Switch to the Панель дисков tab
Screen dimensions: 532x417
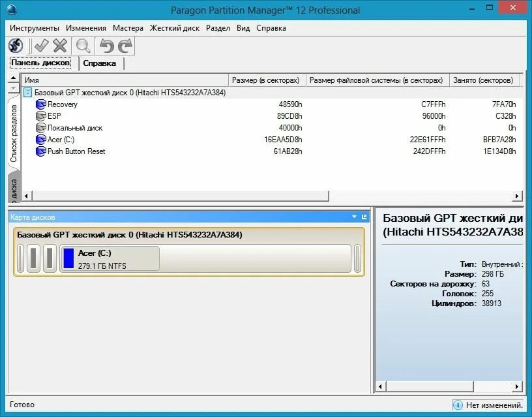(x=40, y=63)
